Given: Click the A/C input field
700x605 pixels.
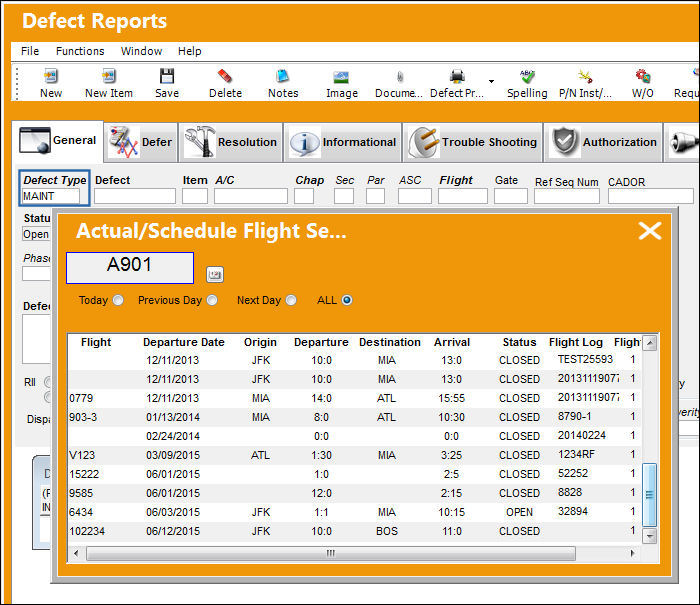Looking at the screenshot, I should 250,196.
